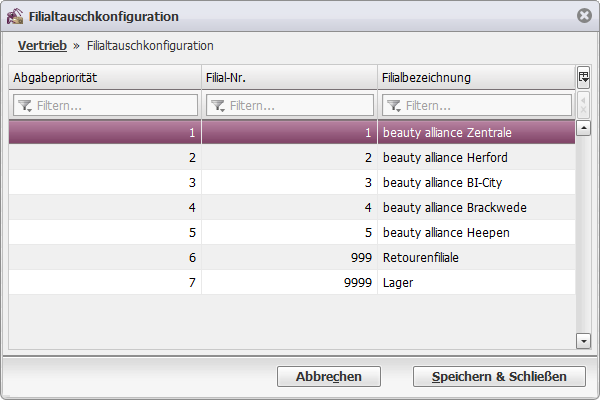600x400 pixels.
Task: Sort by the Abgabepriorität column header
Action: pyautogui.click(x=105, y=78)
